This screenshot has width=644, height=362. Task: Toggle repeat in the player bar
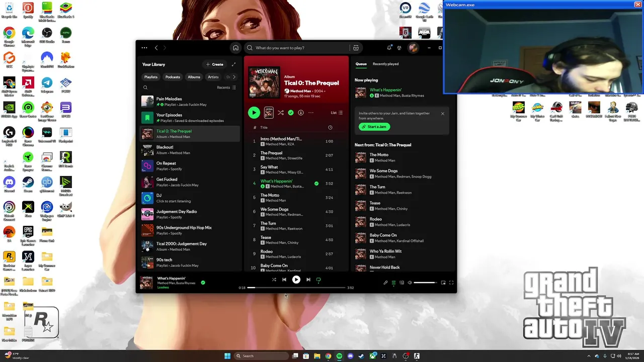(318, 280)
